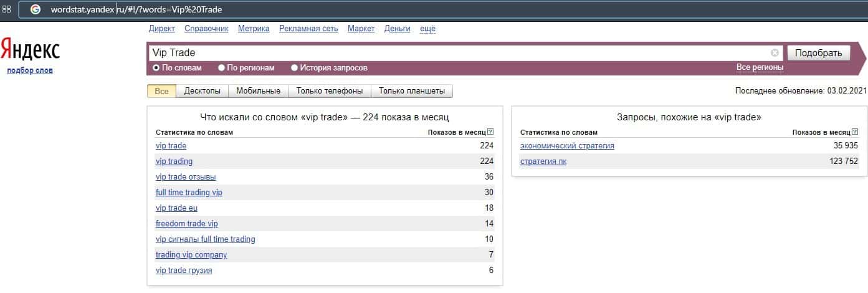Click the count 36 for vip trade отзывы
The image size is (868, 293).
tap(489, 177)
